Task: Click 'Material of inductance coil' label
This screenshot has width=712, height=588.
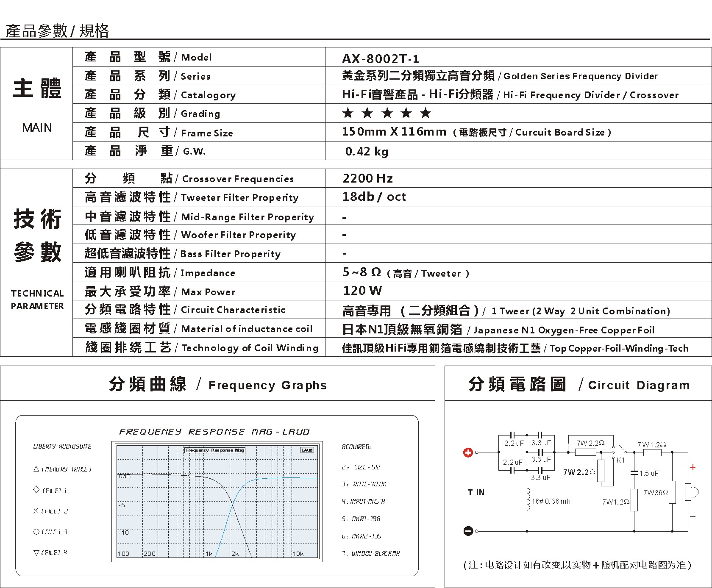Action: (247, 329)
